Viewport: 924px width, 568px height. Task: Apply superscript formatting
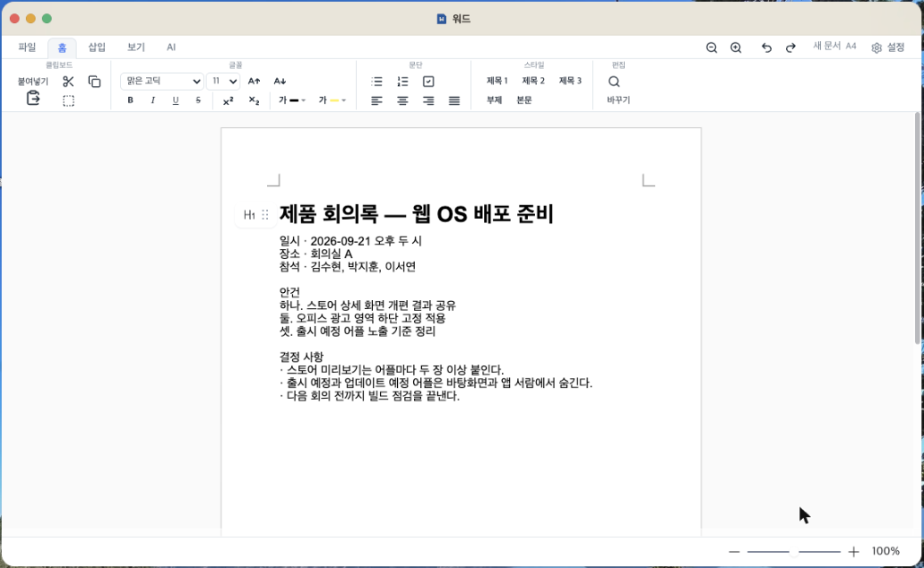(228, 100)
